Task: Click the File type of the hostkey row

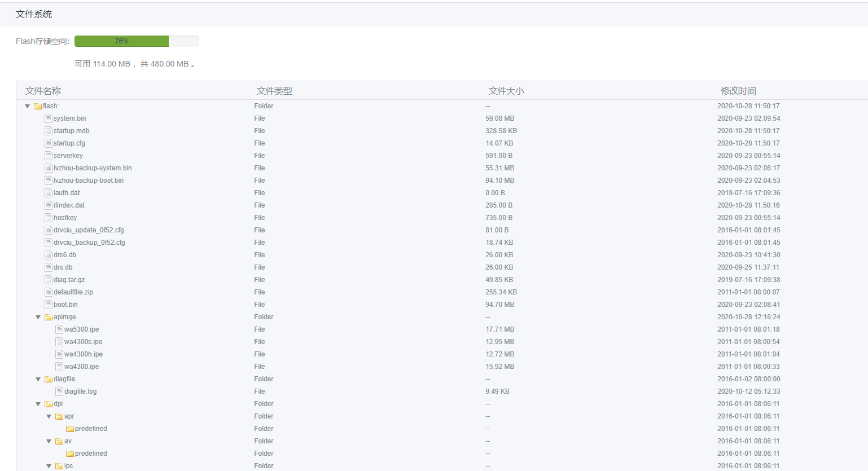Action: point(260,218)
